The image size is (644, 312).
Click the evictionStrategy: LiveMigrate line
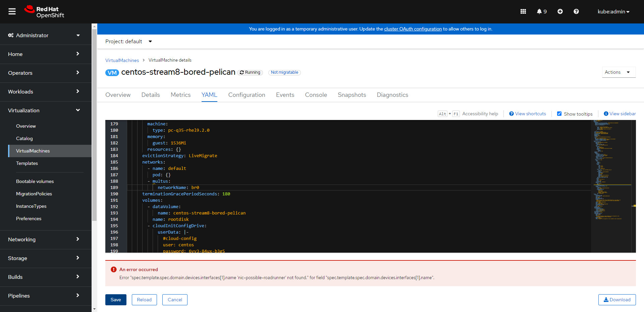179,156
